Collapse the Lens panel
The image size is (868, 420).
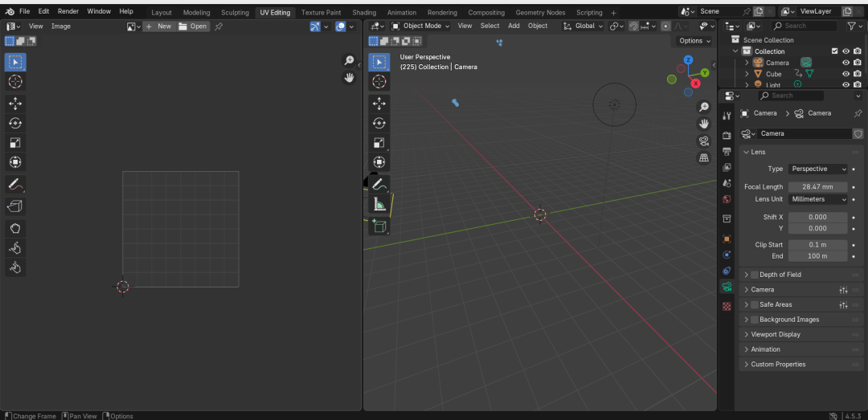(758, 152)
